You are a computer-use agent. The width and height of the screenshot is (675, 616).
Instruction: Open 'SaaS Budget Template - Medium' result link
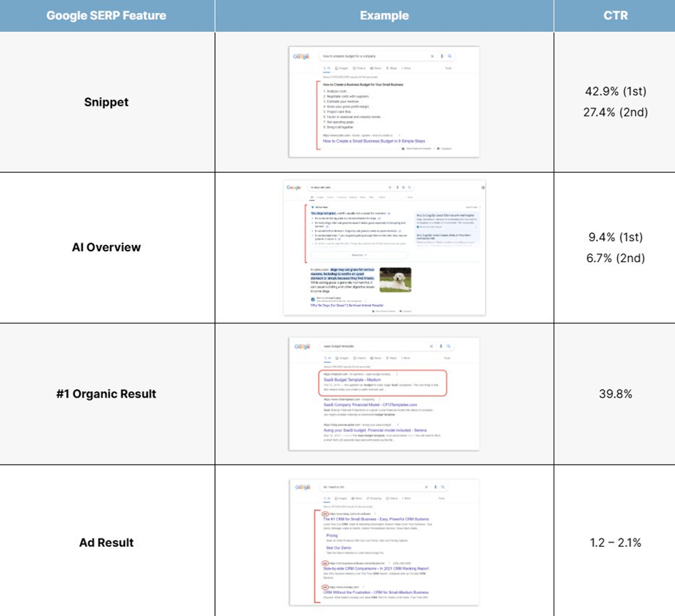click(352, 380)
